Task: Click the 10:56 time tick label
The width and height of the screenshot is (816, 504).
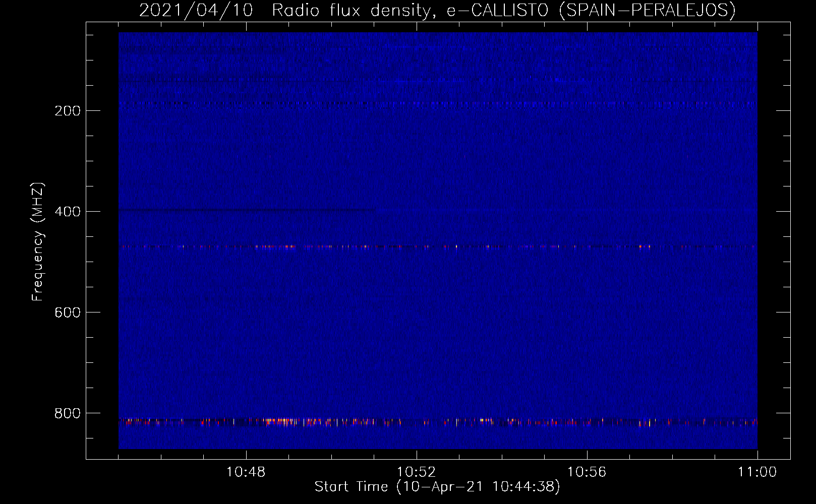Action: (587, 472)
